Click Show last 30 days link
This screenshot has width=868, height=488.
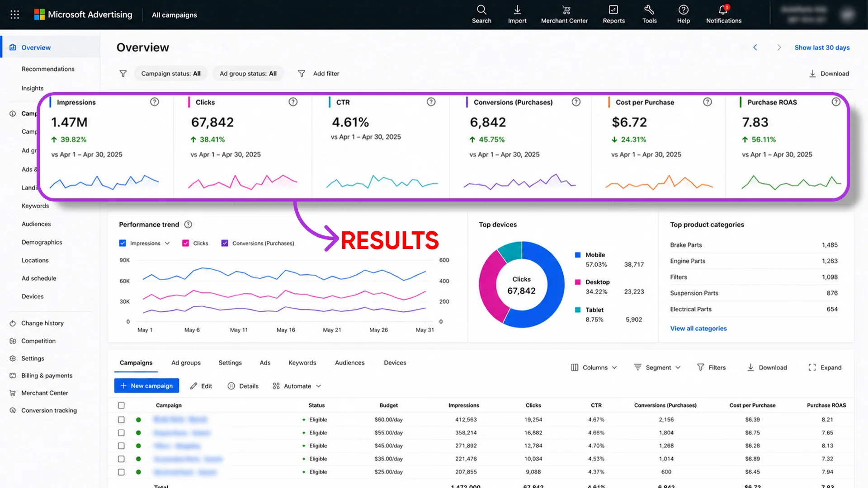tap(822, 47)
